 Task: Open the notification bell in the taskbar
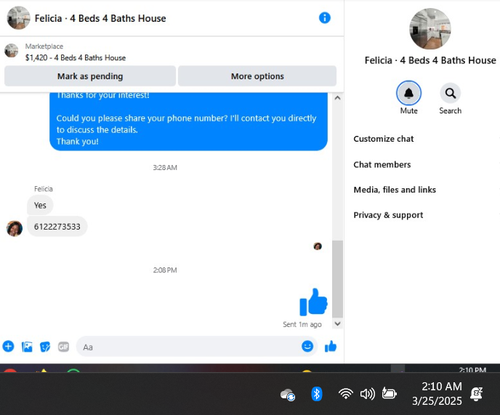point(476,394)
